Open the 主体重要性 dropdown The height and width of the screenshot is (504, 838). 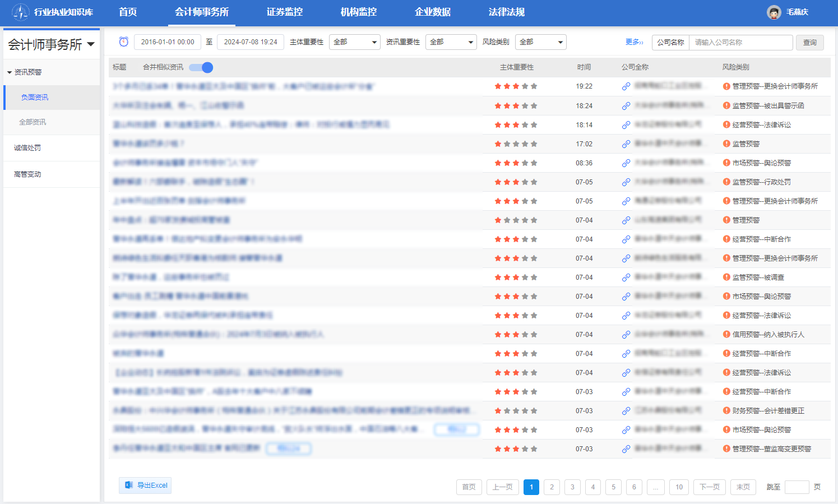(x=354, y=42)
